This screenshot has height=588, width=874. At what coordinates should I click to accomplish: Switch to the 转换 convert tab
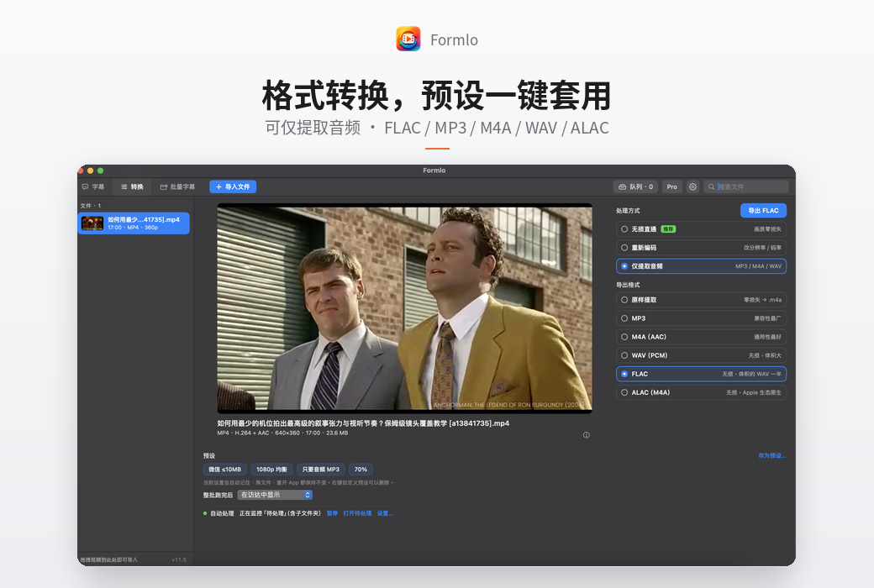tap(132, 186)
